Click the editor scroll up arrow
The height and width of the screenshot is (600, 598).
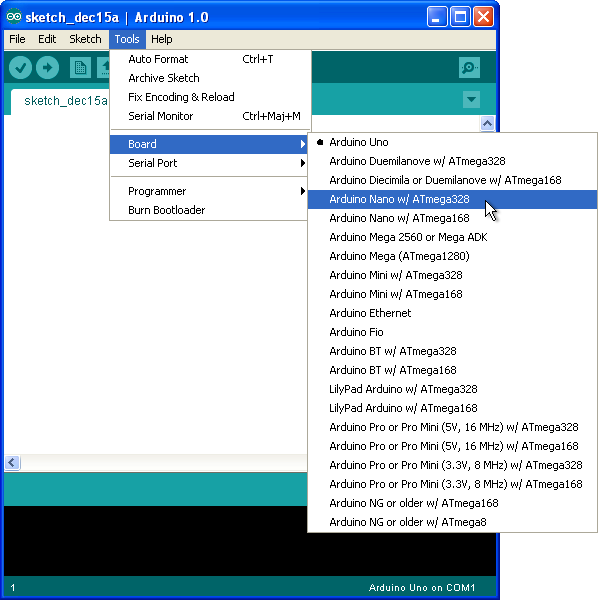(x=487, y=124)
